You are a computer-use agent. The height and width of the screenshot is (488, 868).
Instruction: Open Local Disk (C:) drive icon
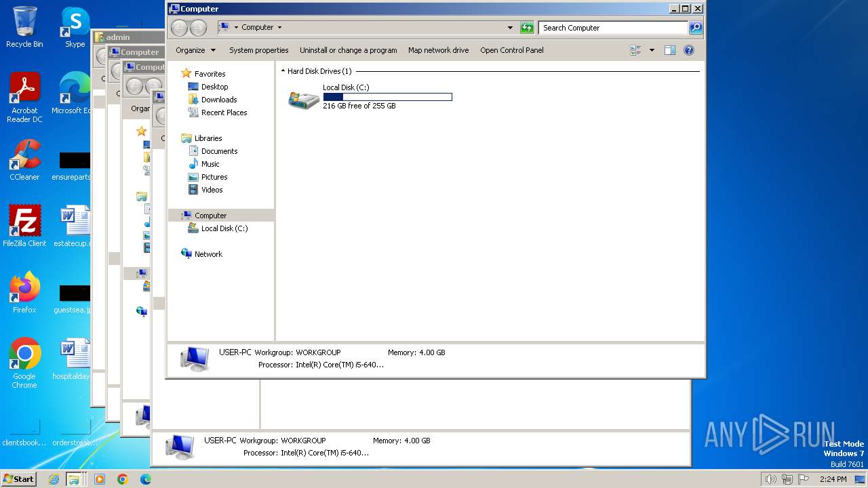click(304, 100)
